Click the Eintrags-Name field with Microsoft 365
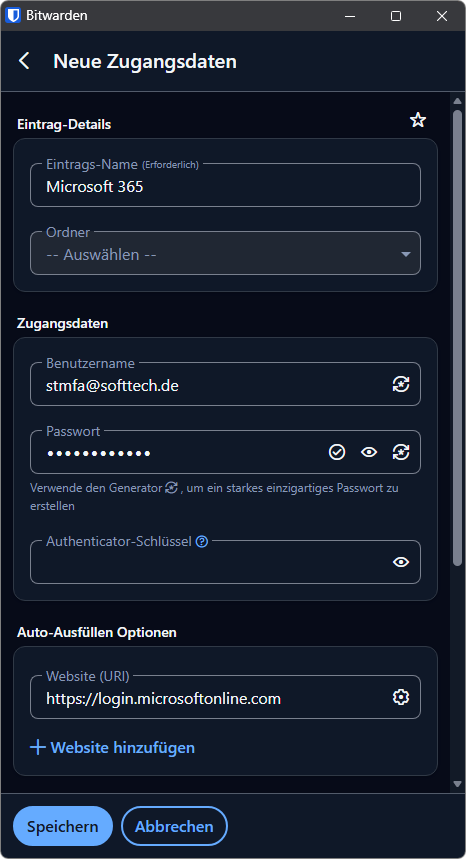 tap(225, 185)
